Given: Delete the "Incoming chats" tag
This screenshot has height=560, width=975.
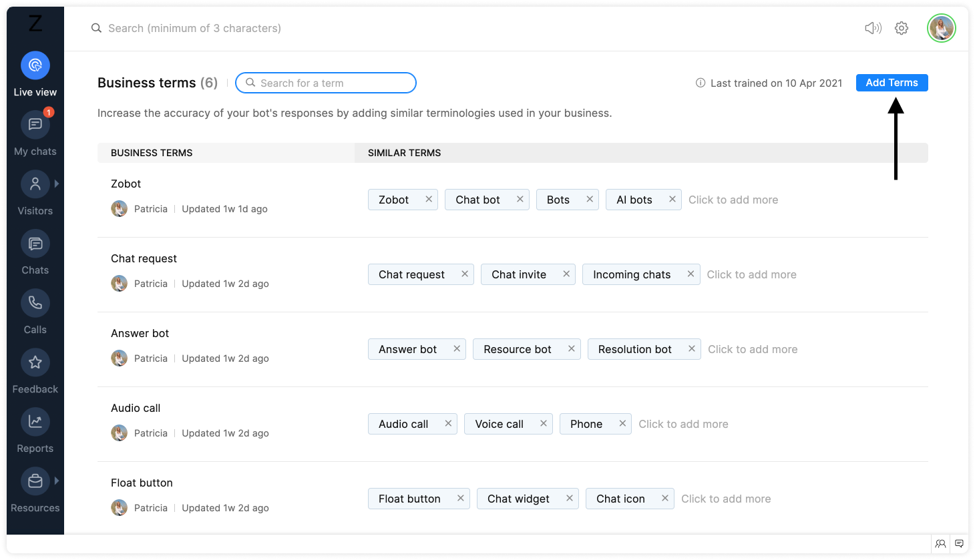Looking at the screenshot, I should point(691,274).
